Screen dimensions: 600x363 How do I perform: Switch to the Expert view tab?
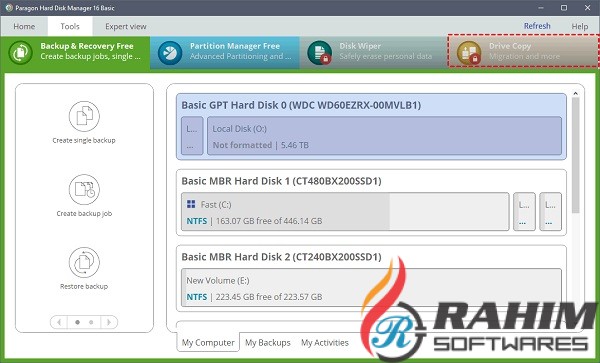click(126, 26)
